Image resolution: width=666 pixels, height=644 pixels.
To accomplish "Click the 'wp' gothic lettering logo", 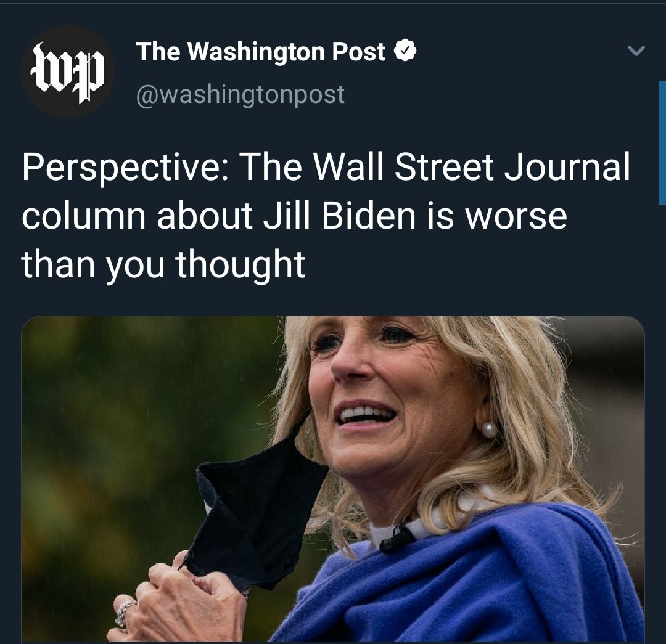I will (68, 72).
